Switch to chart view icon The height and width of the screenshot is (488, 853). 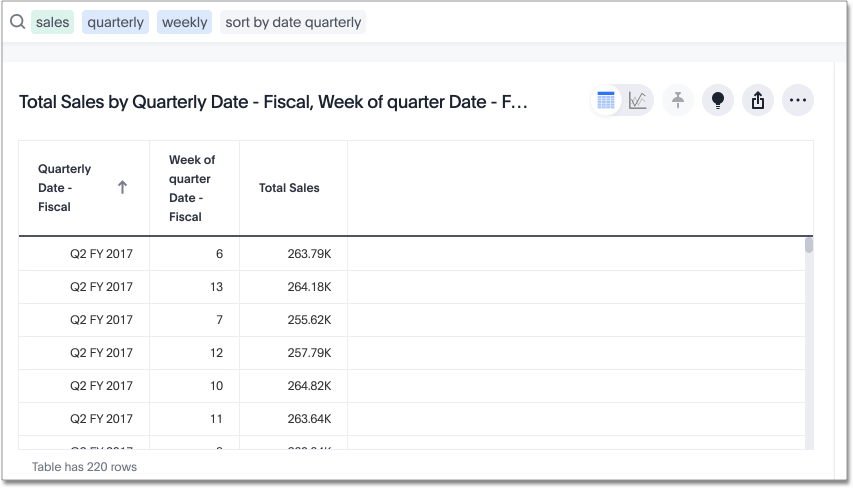pos(637,100)
